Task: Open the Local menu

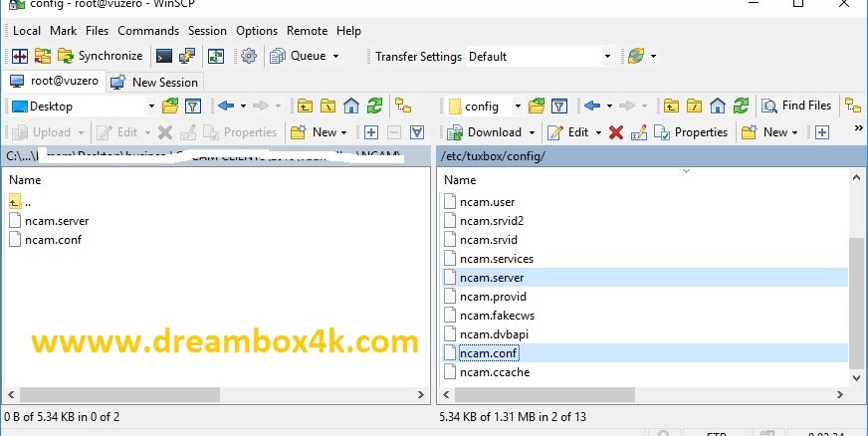Action: click(x=27, y=31)
